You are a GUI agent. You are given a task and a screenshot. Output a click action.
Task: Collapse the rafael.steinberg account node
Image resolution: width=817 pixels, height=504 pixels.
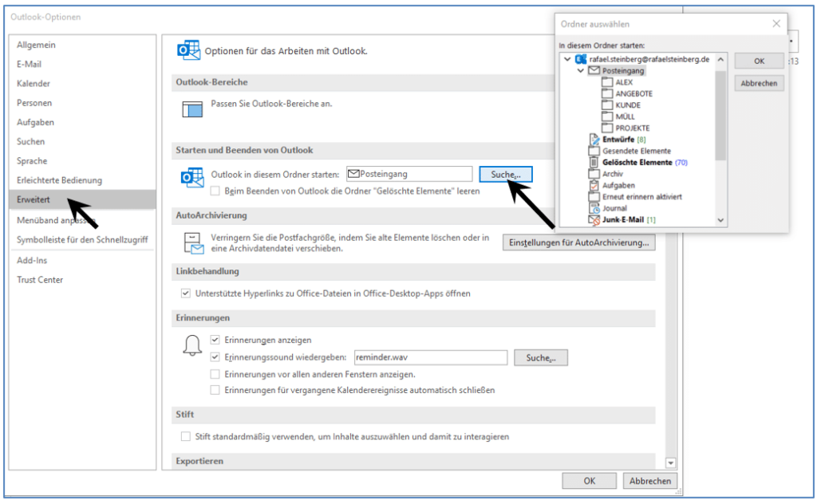point(567,59)
